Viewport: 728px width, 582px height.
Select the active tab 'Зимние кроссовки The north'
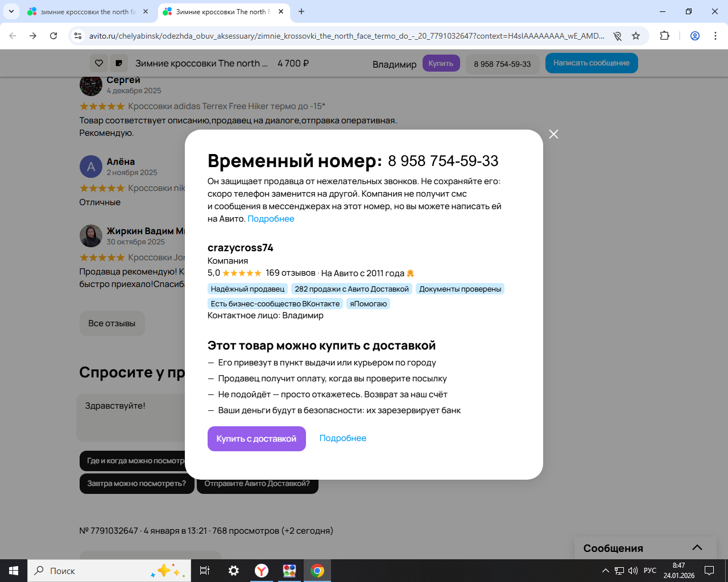[223, 11]
